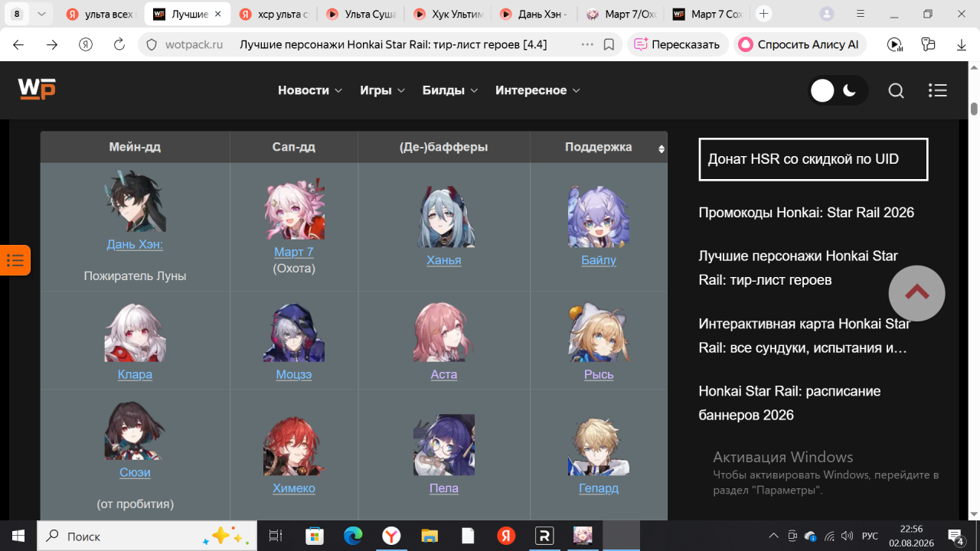Open the browser downloads arrow
The height and width of the screenshot is (551, 980).
tap(962, 44)
